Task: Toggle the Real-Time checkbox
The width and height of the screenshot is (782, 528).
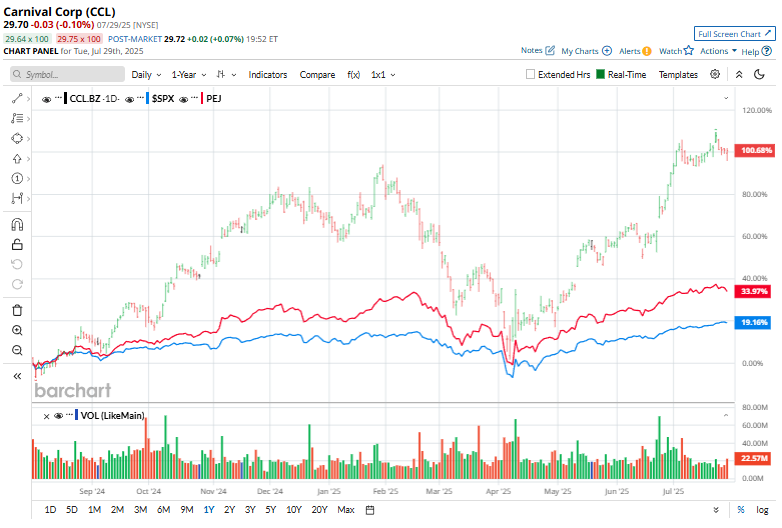Action: [600, 74]
